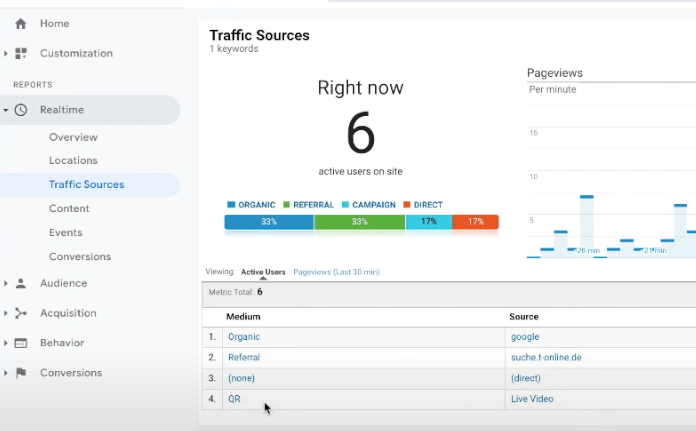696x431 pixels.
Task: Open the Realtime Overview report
Action: pos(73,137)
